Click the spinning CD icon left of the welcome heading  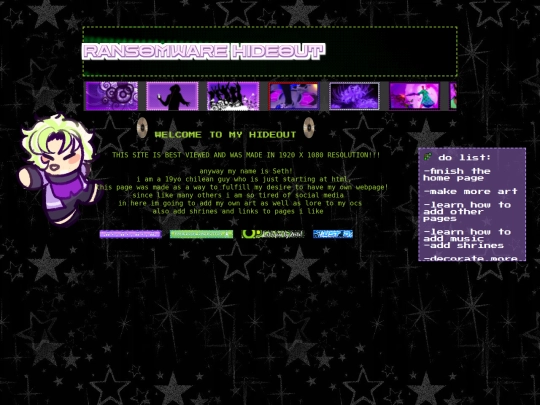point(142,127)
